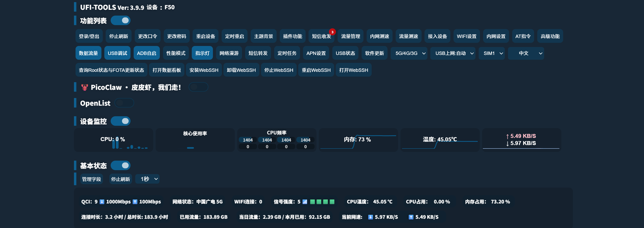Click the signal strength bars icon

[305, 202]
